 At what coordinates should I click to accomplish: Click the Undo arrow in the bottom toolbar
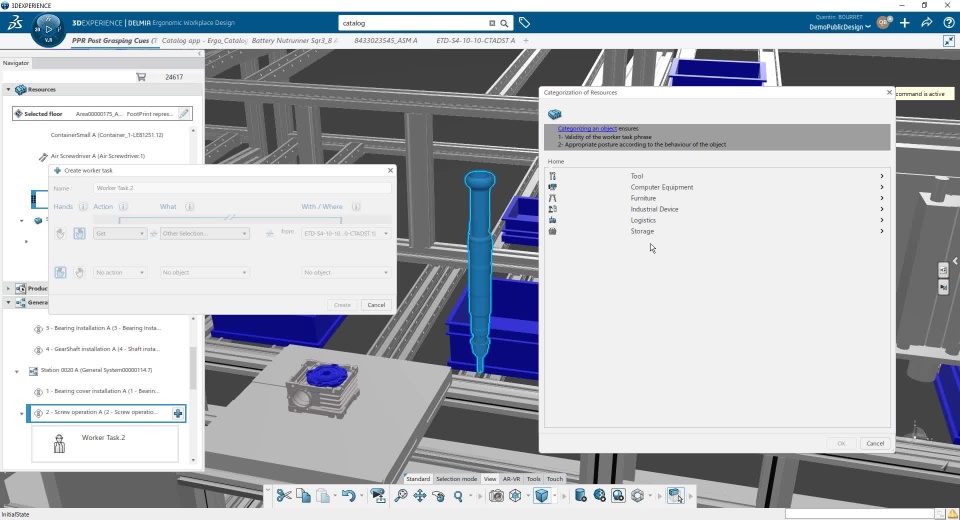[x=347, y=495]
